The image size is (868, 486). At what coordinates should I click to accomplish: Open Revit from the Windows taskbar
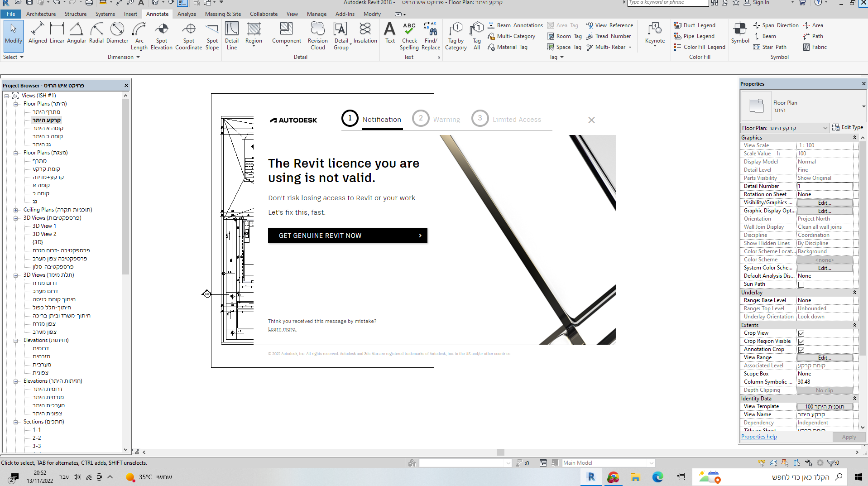pyautogui.click(x=591, y=476)
